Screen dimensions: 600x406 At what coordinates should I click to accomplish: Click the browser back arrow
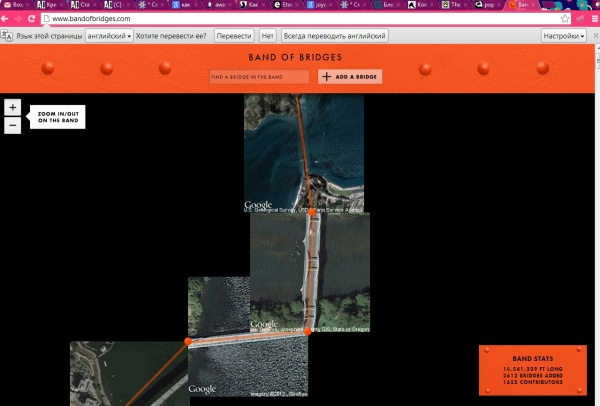tap(5, 19)
